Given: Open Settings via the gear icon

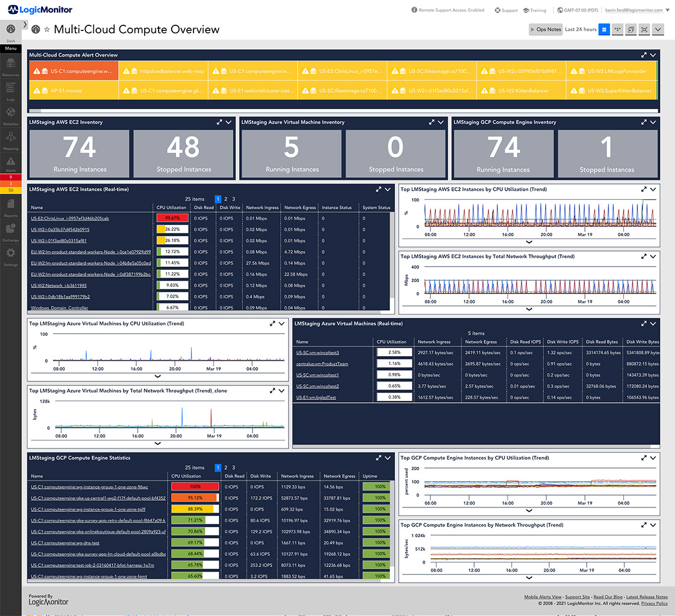Looking at the screenshot, I should (10, 252).
